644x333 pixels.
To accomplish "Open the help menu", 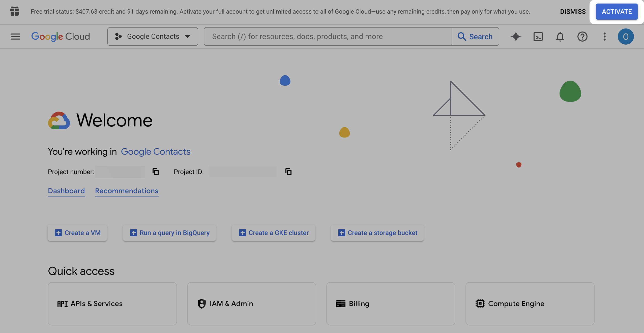I will [x=582, y=37].
